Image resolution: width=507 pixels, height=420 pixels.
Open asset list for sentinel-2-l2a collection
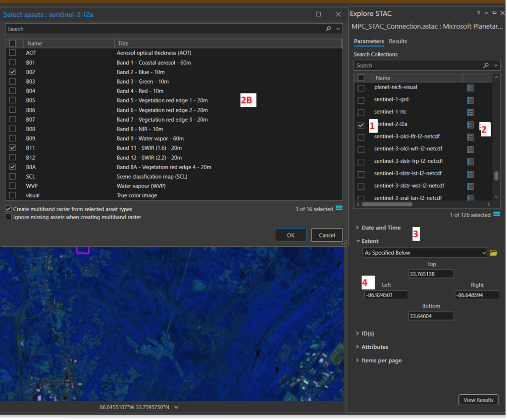(x=470, y=125)
